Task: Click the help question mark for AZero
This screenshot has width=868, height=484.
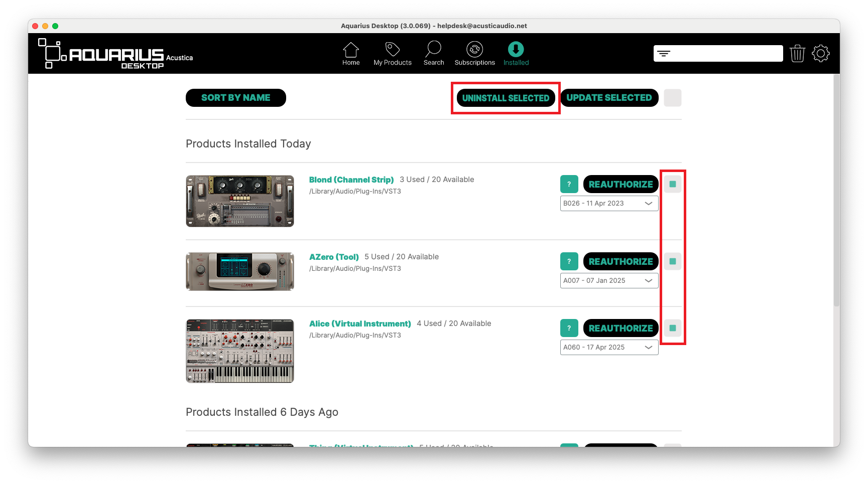Action: [569, 261]
